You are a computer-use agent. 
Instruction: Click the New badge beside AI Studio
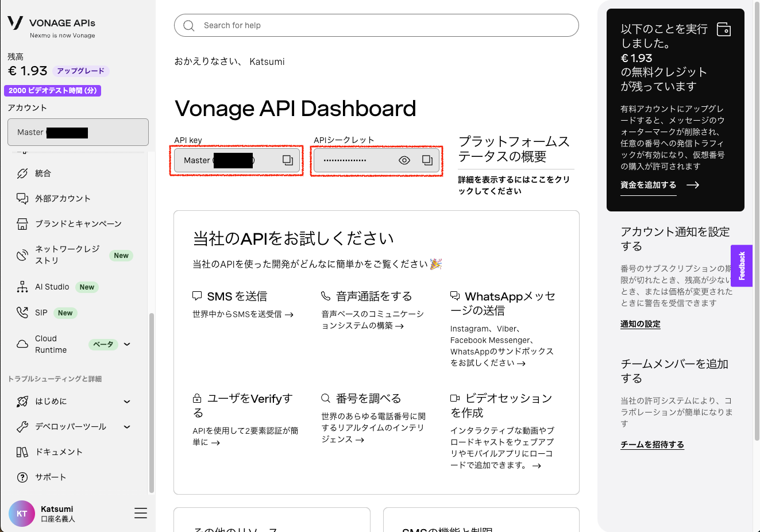pyautogui.click(x=87, y=287)
